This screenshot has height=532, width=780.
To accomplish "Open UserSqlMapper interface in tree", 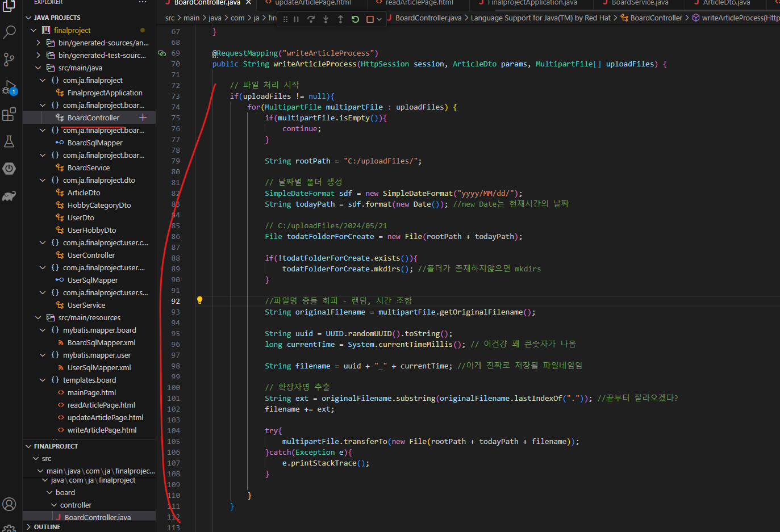I will pyautogui.click(x=93, y=280).
